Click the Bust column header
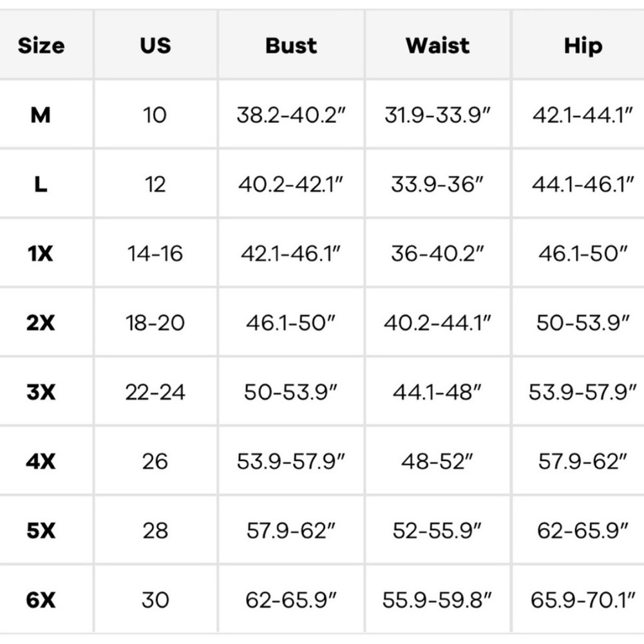The height and width of the screenshot is (644, 644). [x=291, y=46]
